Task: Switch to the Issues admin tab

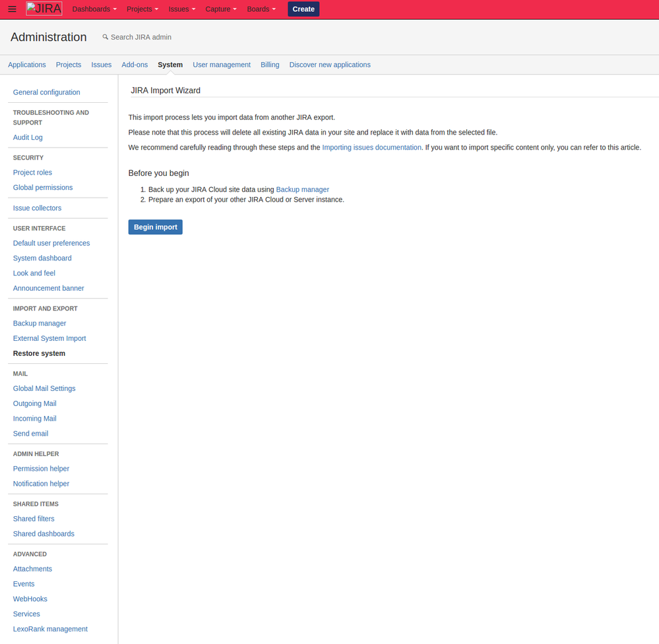Action: pyautogui.click(x=102, y=65)
